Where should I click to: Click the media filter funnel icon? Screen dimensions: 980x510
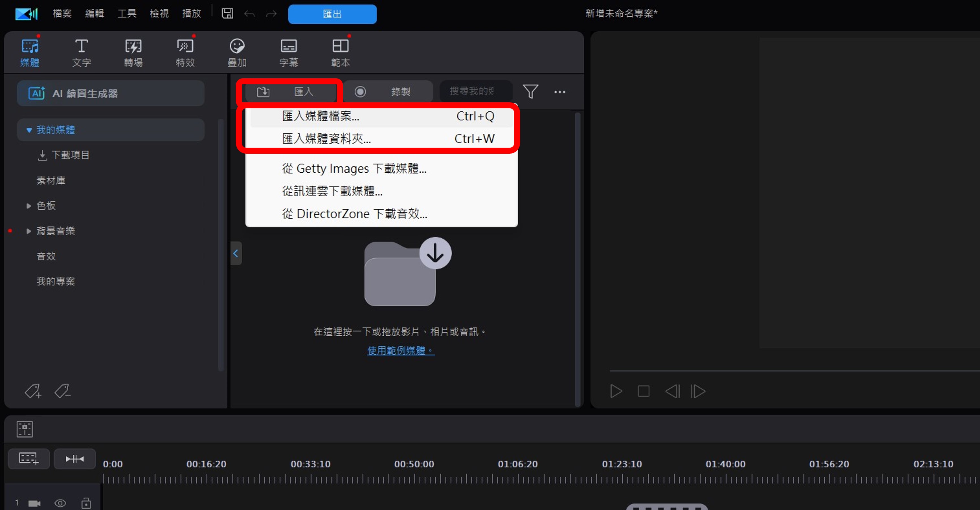[530, 92]
